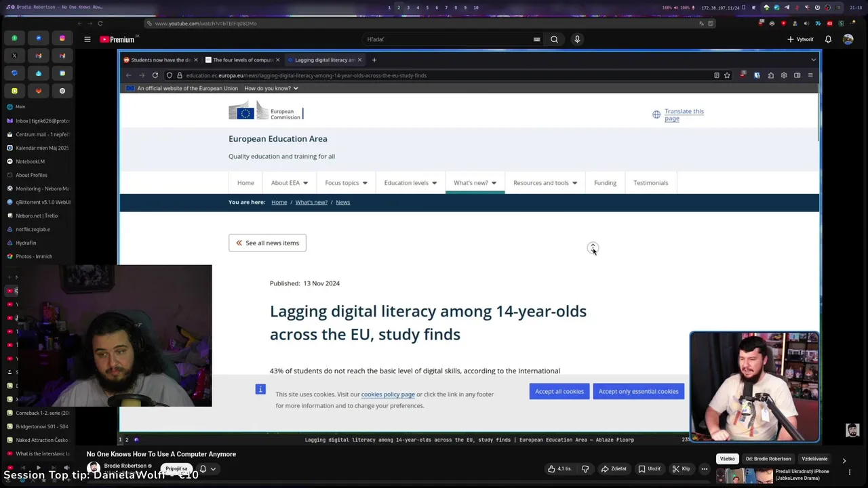Viewport: 868px width, 488px height.
Task: Select the 'Neboro.net | Trello' sidebar tab
Action: [x=38, y=216]
